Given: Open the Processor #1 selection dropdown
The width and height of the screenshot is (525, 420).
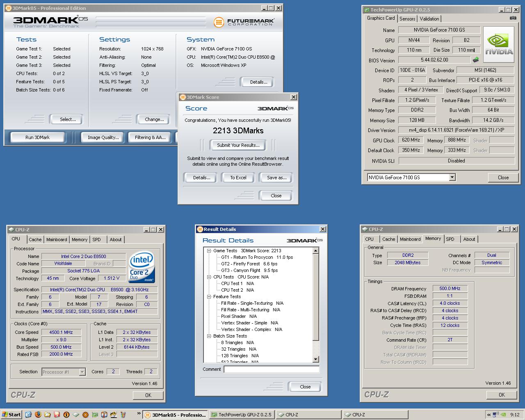Looking at the screenshot, I should tap(82, 372).
